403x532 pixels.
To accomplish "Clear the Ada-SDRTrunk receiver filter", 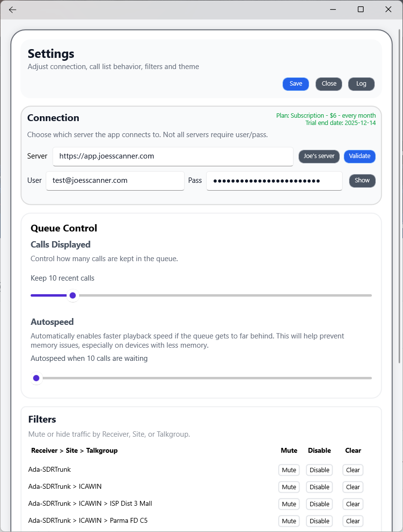I will pyautogui.click(x=353, y=470).
